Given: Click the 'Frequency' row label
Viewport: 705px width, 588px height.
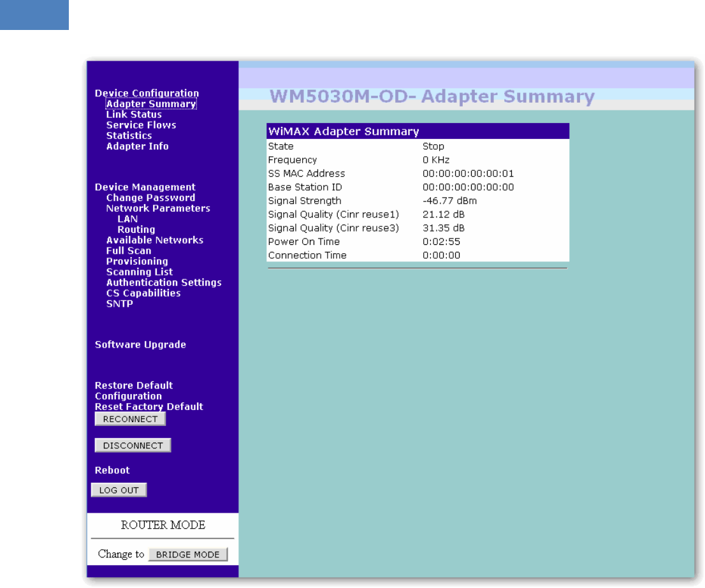Looking at the screenshot, I should (292, 160).
